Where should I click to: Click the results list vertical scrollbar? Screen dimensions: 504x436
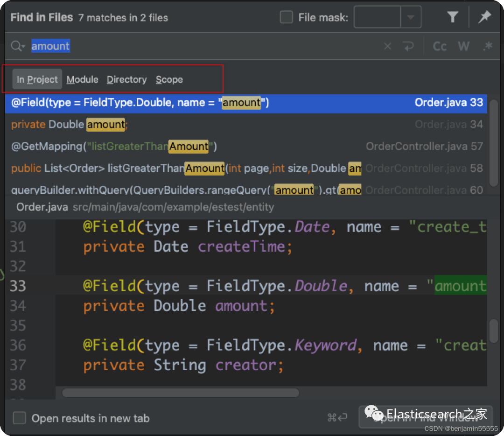pos(494,143)
